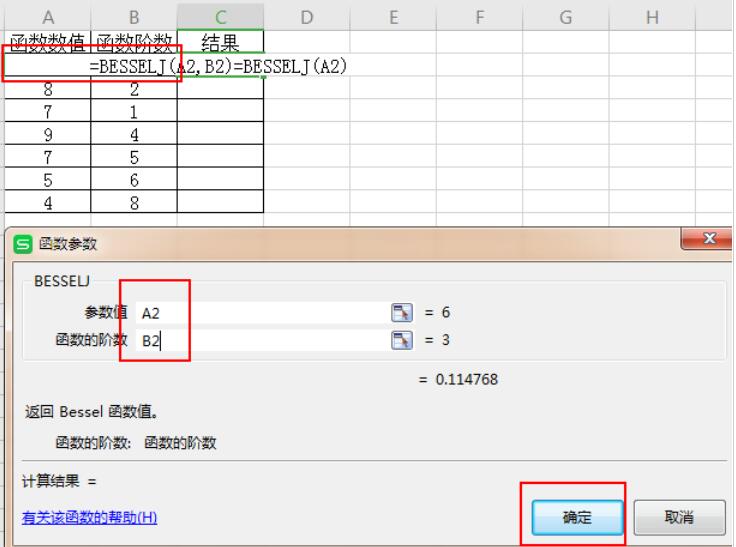Select cell C1 labeled 结果
The image size is (736, 547).
[220, 42]
